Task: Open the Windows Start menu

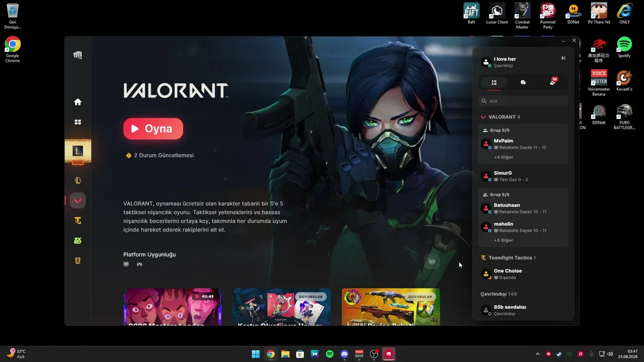Action: click(x=256, y=354)
